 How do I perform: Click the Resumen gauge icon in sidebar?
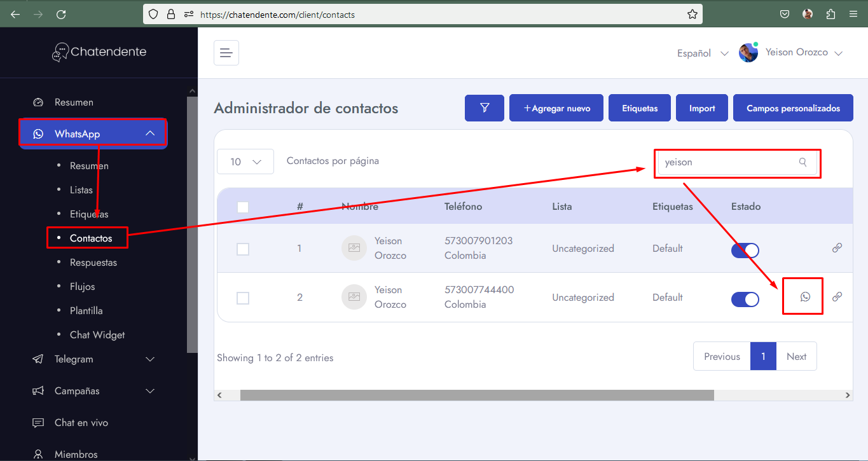point(38,102)
